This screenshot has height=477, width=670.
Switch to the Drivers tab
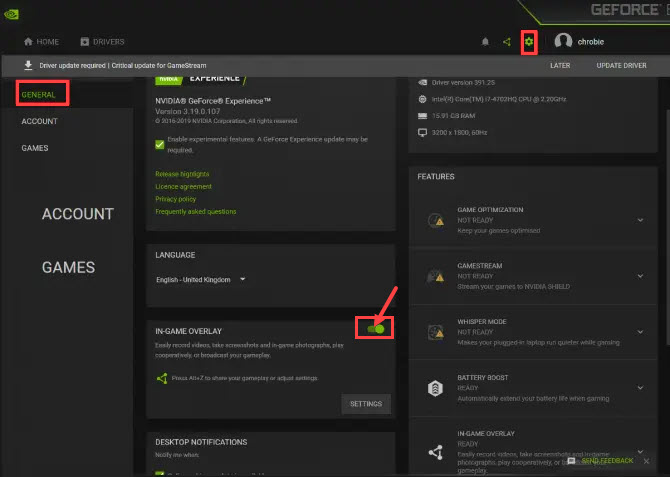[x=103, y=41]
